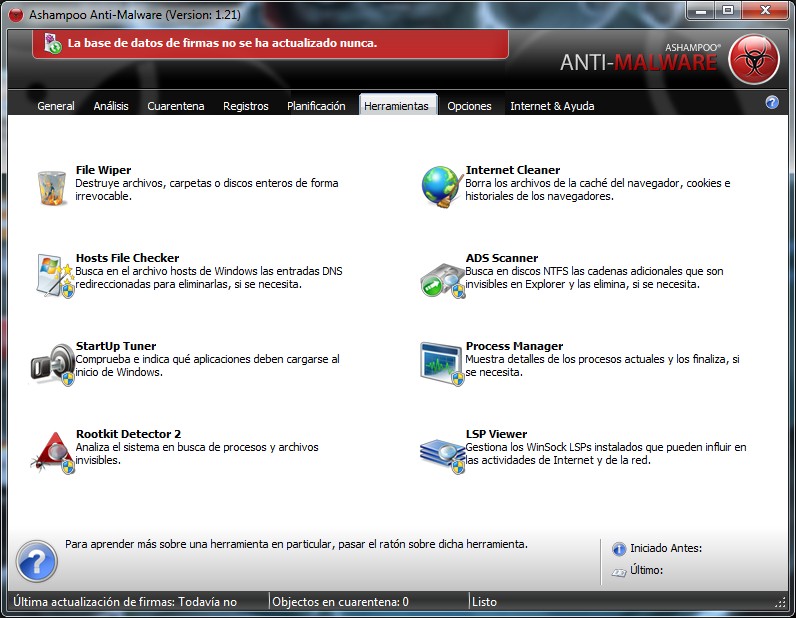Click the File Wiper description text

coord(207,189)
